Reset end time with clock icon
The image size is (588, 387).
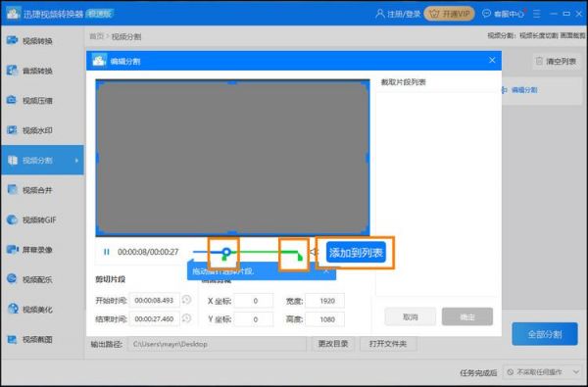pos(186,318)
